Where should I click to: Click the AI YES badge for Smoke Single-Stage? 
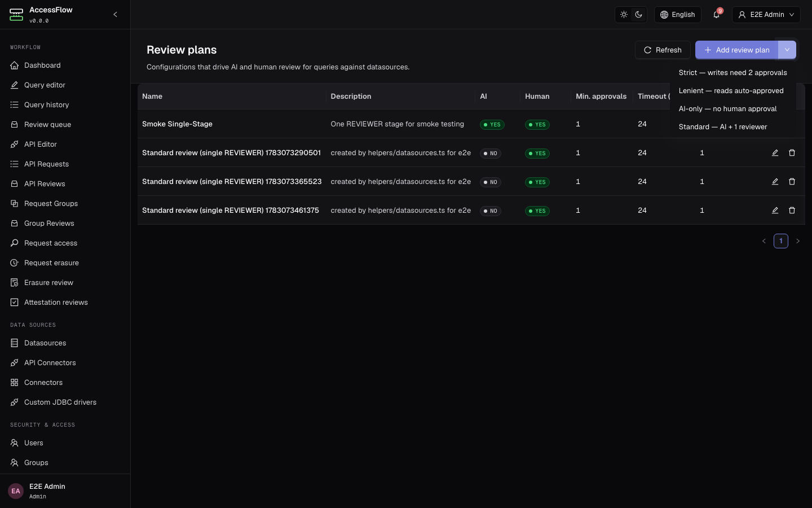pyautogui.click(x=492, y=125)
